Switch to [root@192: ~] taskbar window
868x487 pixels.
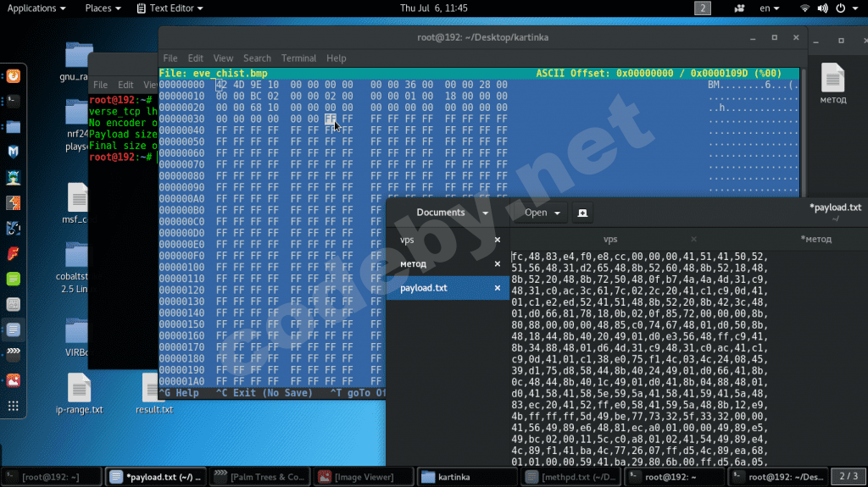[x=52, y=477]
